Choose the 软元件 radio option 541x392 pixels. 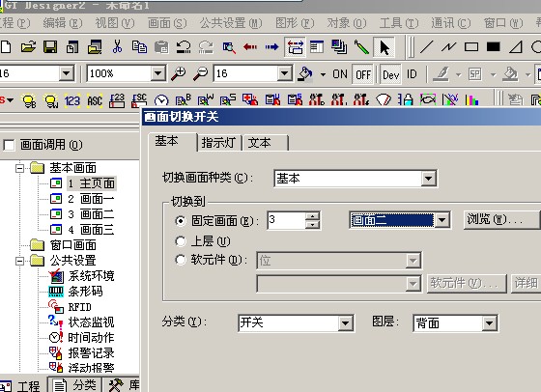[x=181, y=260]
